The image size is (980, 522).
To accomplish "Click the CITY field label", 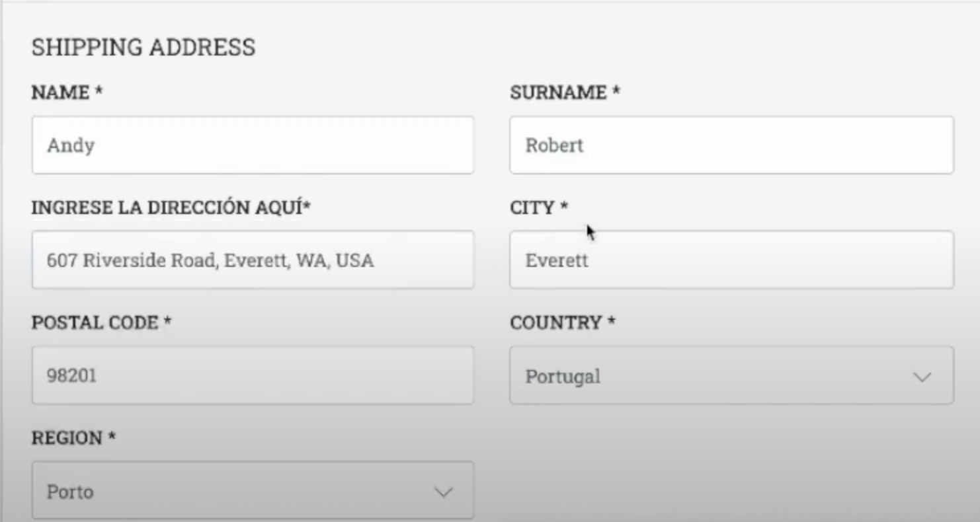I will point(539,207).
